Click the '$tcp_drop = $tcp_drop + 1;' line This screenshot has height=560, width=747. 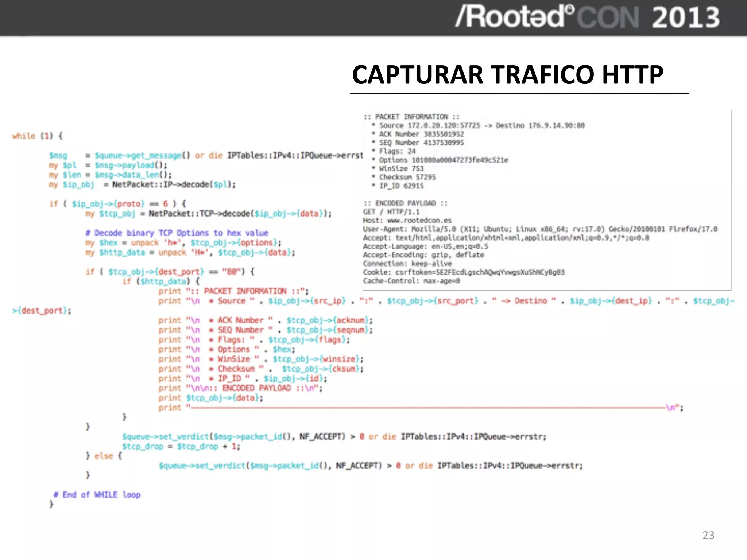pos(181,447)
